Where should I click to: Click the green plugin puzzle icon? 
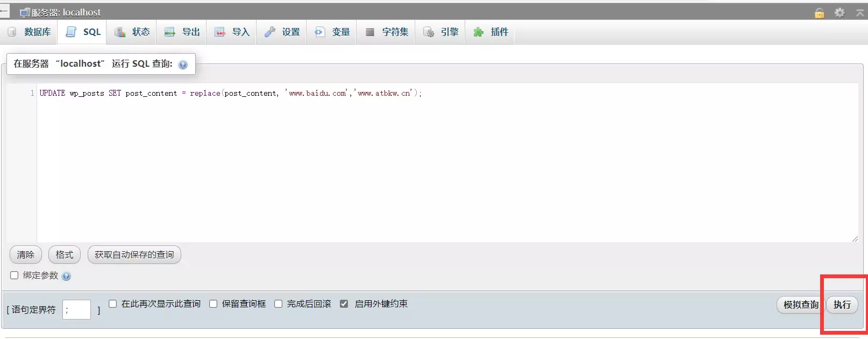tap(478, 32)
